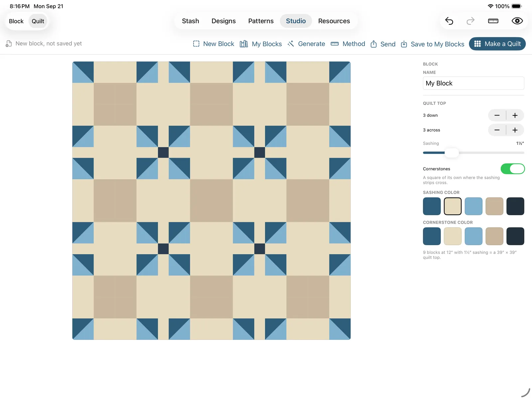Set cornerstone color to light blue
This screenshot has height=399, width=532.
click(473, 236)
